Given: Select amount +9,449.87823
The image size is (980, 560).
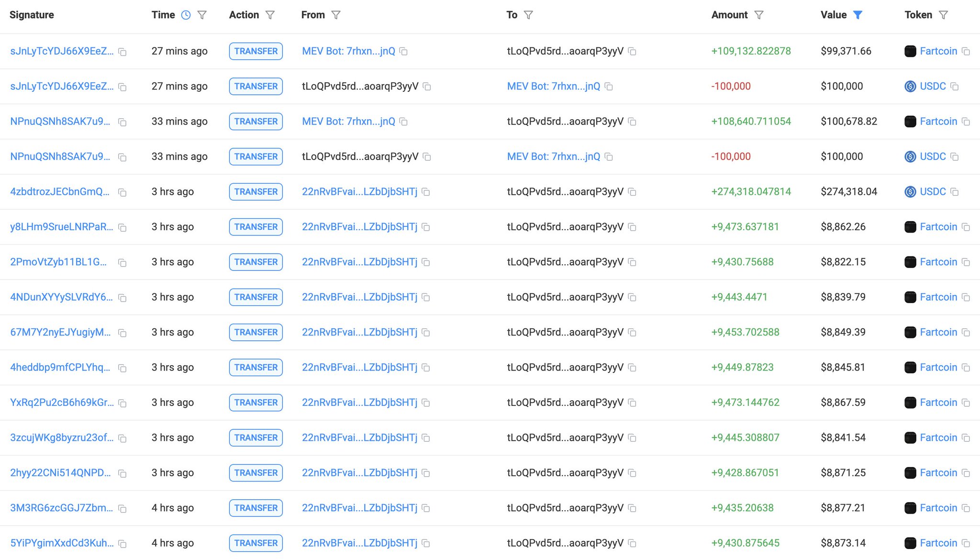Looking at the screenshot, I should [742, 367].
